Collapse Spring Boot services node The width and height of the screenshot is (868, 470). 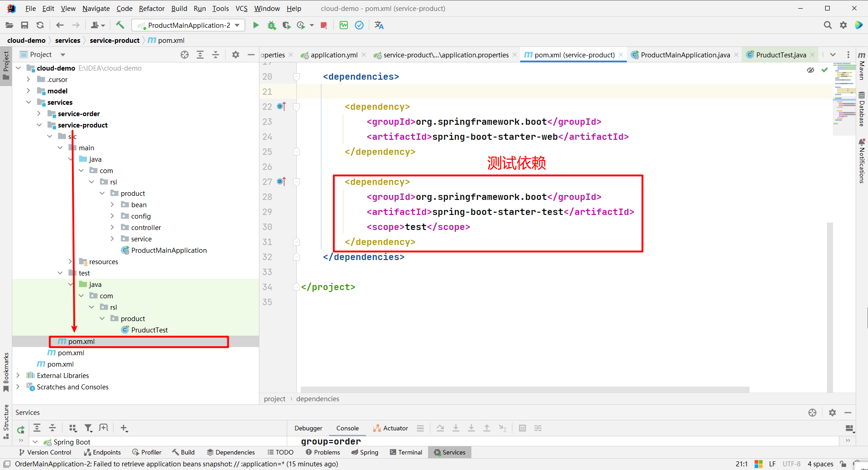pos(35,442)
